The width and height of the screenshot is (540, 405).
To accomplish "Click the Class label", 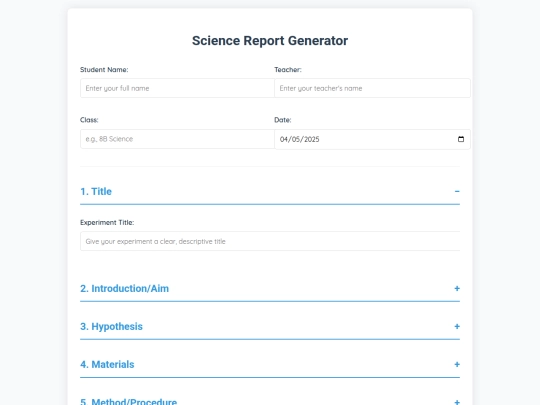I will click(89, 120).
